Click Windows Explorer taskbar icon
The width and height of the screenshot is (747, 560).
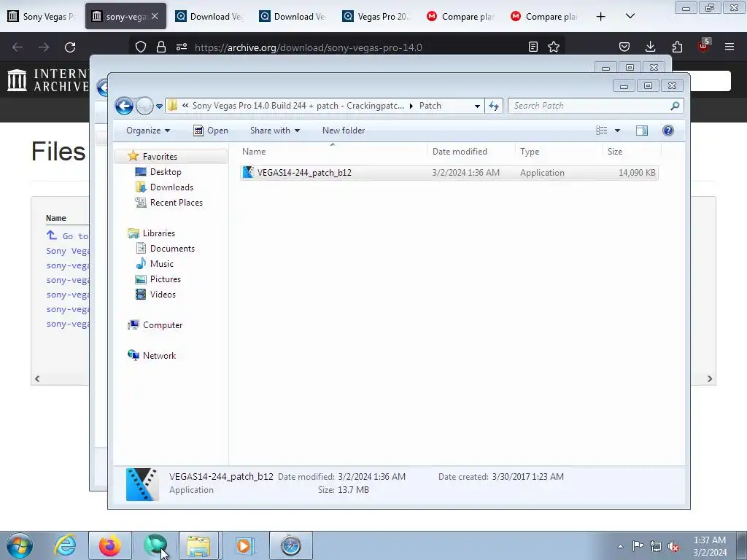198,545
